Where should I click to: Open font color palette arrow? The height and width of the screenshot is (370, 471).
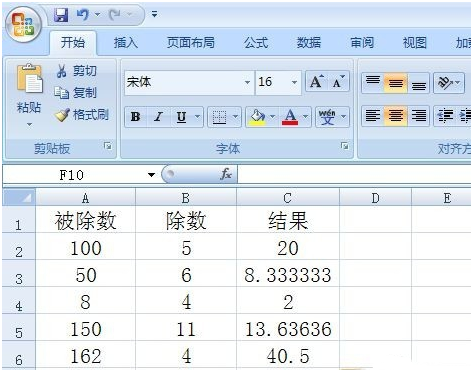point(306,117)
